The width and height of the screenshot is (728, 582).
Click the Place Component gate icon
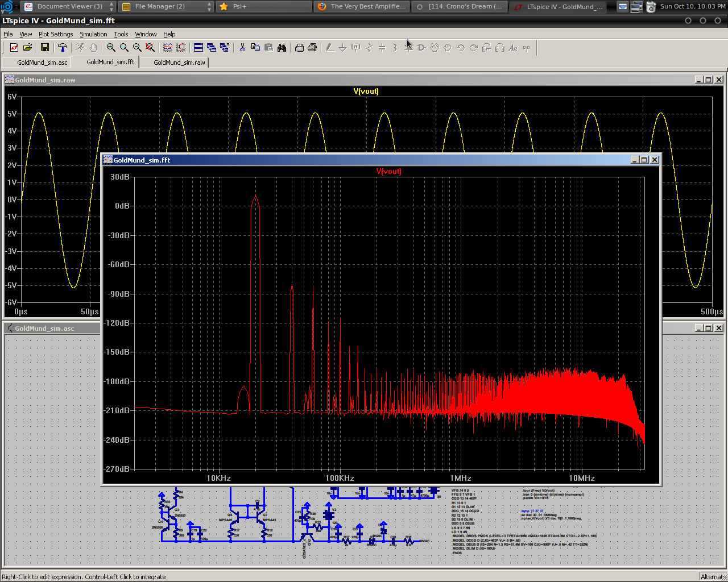coord(421,48)
